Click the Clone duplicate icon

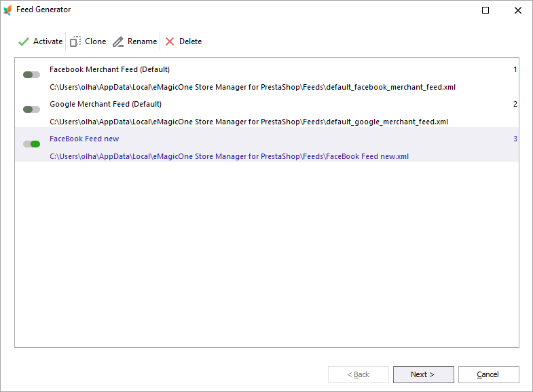click(75, 41)
